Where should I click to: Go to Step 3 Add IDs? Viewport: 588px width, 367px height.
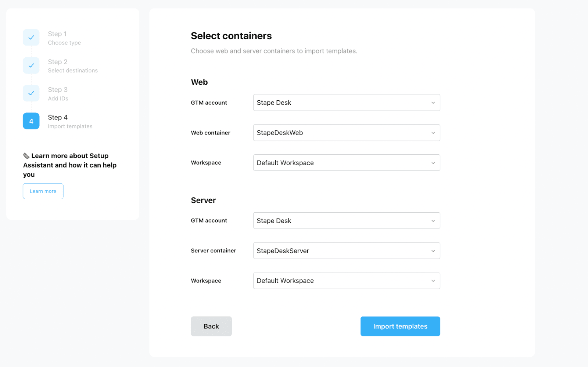click(58, 94)
